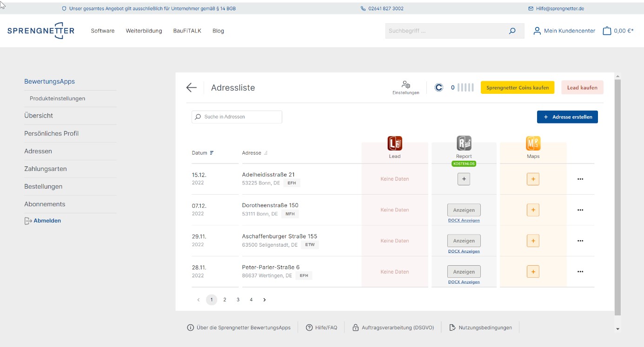
Task: Click the search magnifier icon in the header
Action: click(512, 31)
